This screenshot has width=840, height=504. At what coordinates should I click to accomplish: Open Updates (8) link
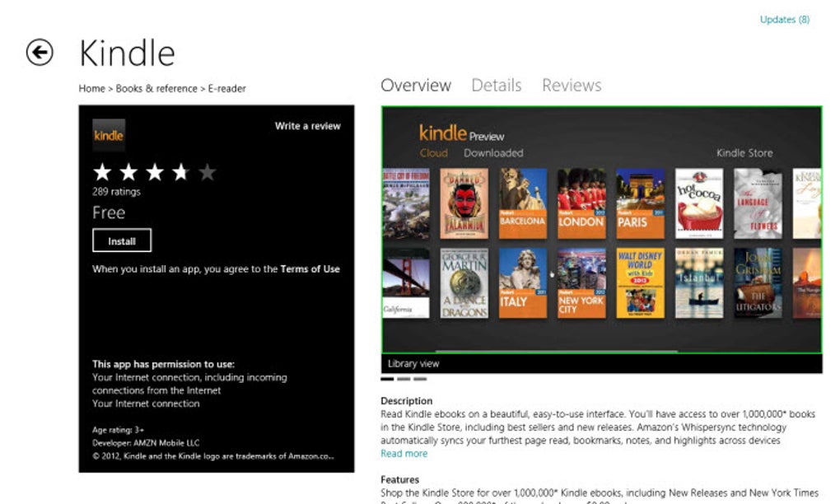785,20
